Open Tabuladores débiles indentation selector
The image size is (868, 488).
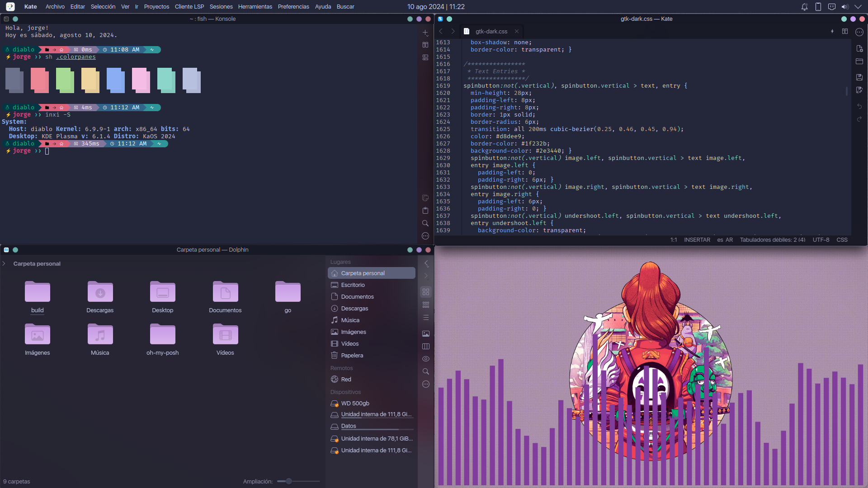772,240
